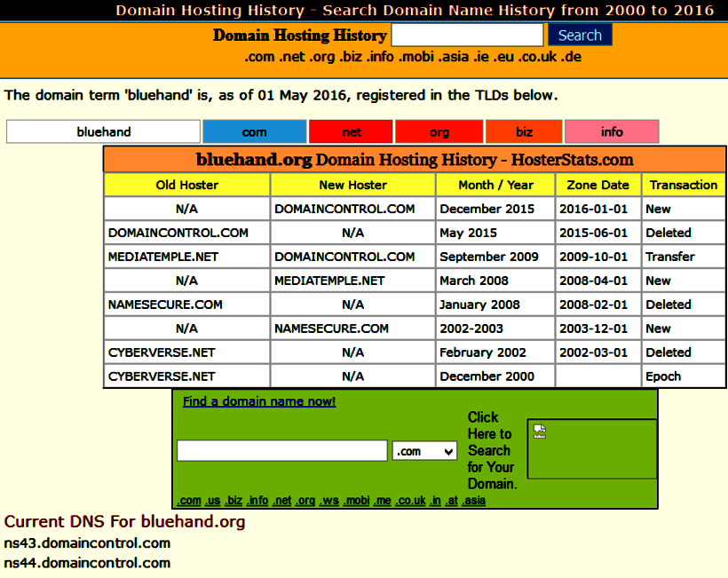Click 'Click Here to Search for Your Domain' text
This screenshot has width=728, height=578.
point(492,451)
